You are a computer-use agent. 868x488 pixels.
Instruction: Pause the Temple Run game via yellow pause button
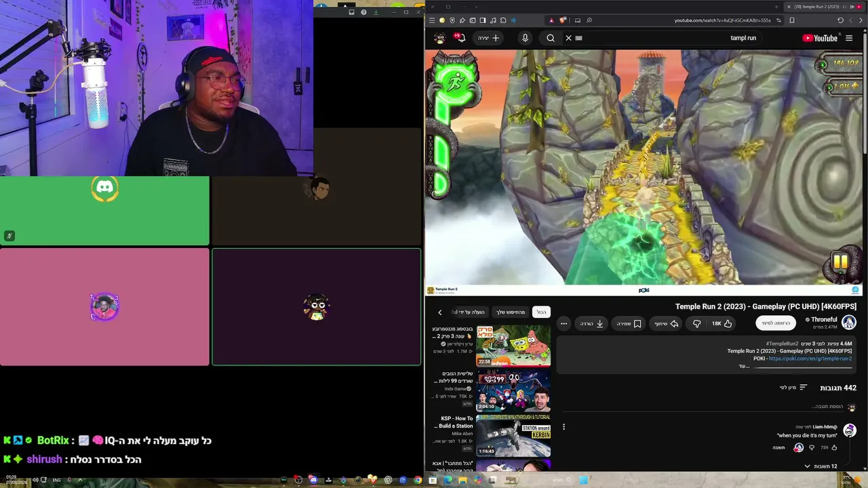[x=841, y=262]
